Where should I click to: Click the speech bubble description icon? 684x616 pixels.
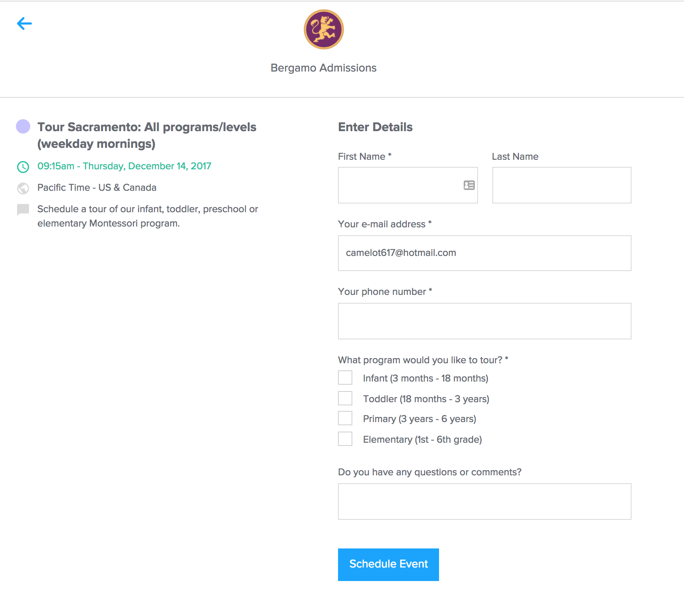(23, 209)
